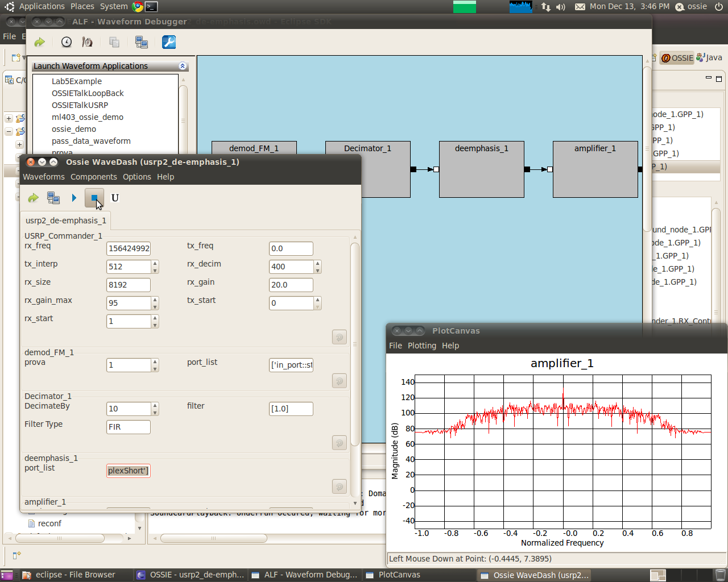Click the clock icon in ALF toolbar
Image resolution: width=728 pixels, height=582 pixels.
pyautogui.click(x=67, y=42)
